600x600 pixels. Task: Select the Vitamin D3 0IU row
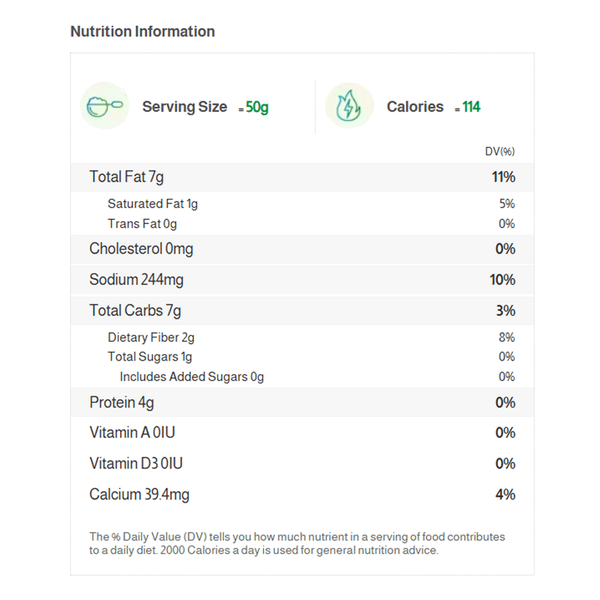[x=300, y=464]
